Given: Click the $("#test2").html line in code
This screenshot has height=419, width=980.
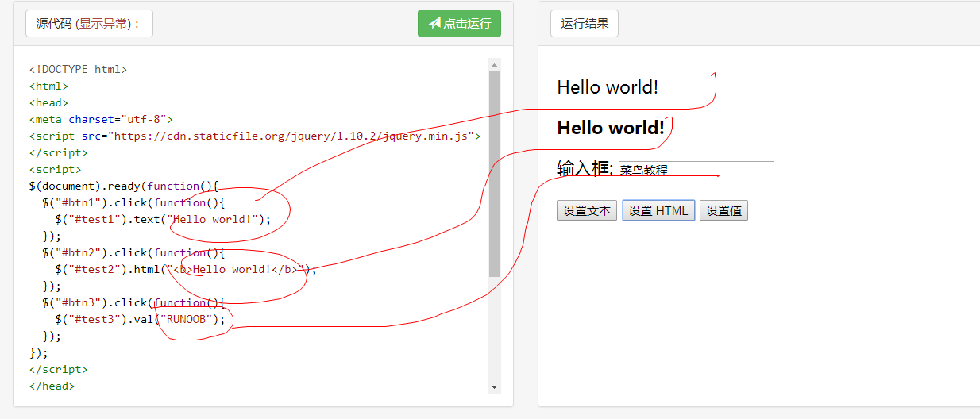Looking at the screenshot, I should (x=186, y=269).
